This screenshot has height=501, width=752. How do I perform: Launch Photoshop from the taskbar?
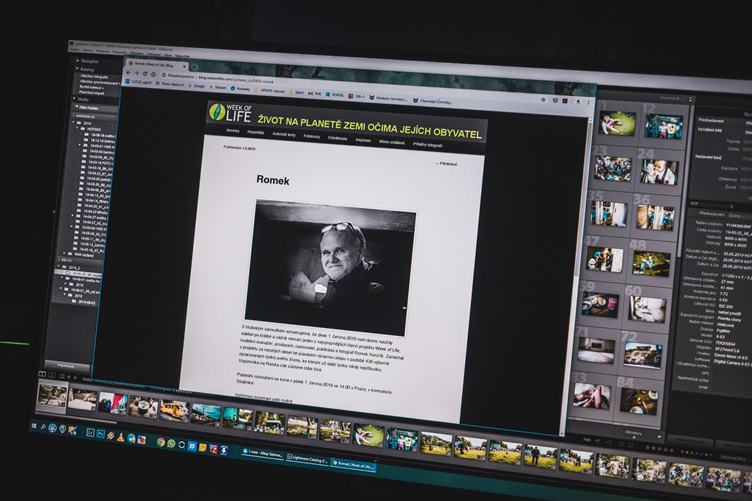(x=101, y=434)
